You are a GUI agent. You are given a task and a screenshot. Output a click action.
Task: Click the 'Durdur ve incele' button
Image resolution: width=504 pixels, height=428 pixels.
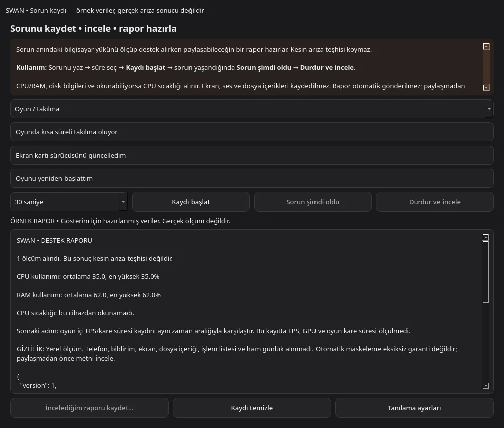[x=434, y=202]
